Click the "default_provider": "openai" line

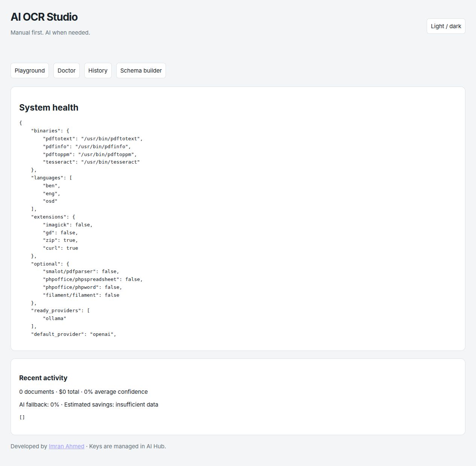coord(74,334)
